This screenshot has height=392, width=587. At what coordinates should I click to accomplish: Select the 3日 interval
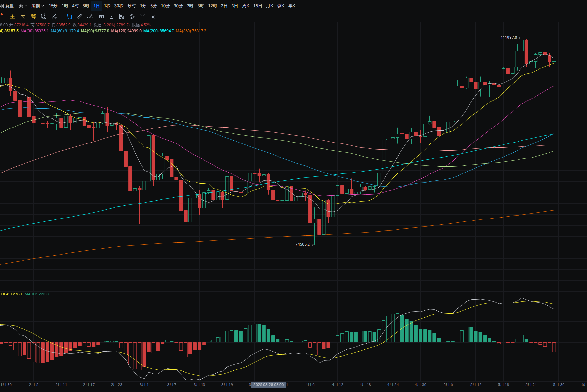234,6
